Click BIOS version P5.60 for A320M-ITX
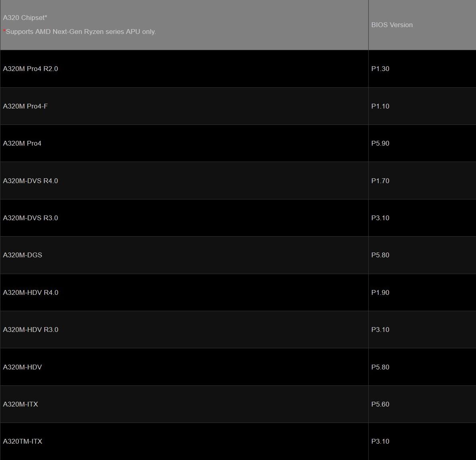 click(380, 404)
